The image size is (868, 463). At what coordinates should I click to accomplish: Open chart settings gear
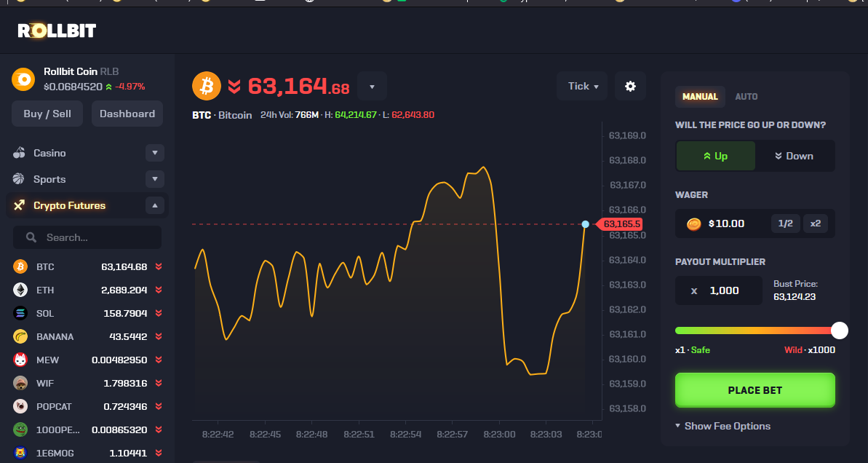click(x=630, y=86)
